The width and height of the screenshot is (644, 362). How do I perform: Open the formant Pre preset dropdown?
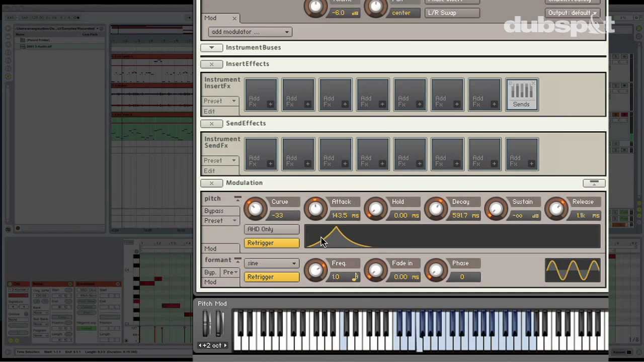tap(230, 272)
